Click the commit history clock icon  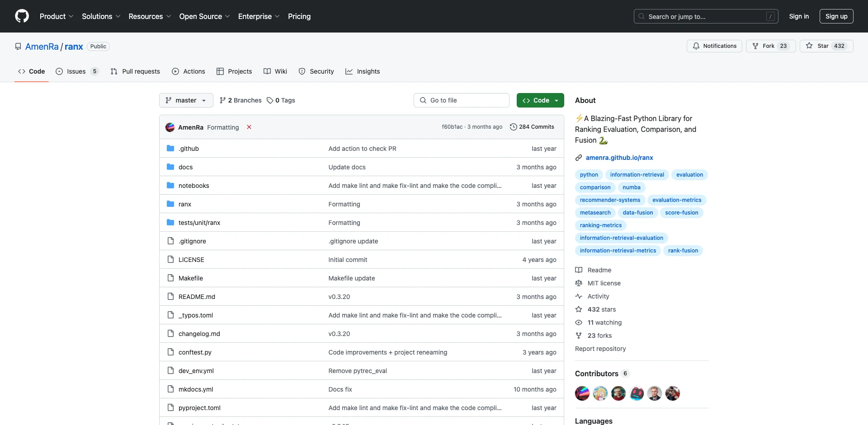513,127
